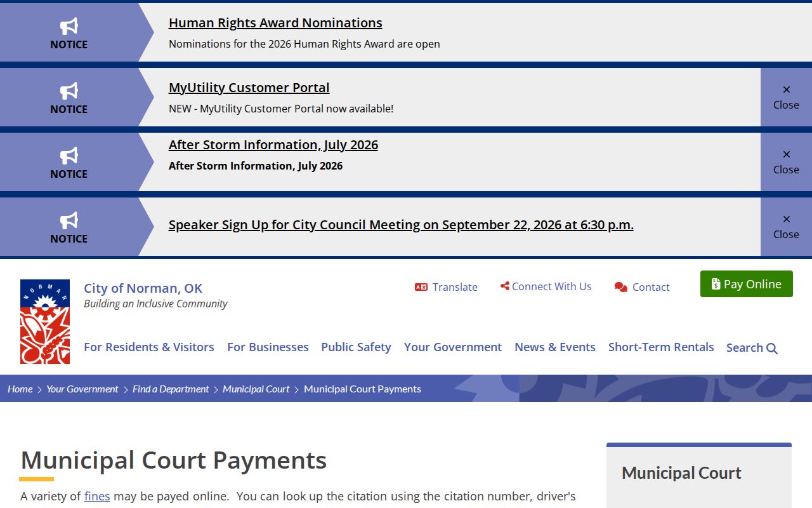Click 'NEW - MyUtility Customer Portal now available!' text
The width and height of the screenshot is (812, 508).
(281, 109)
